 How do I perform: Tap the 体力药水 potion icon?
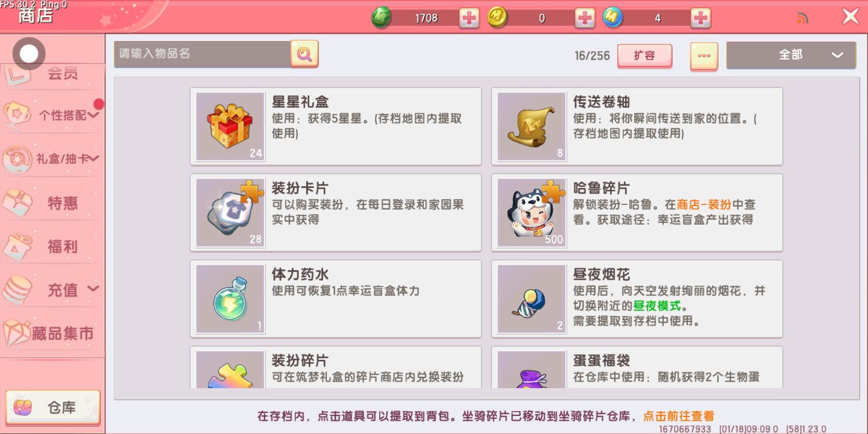(x=230, y=299)
